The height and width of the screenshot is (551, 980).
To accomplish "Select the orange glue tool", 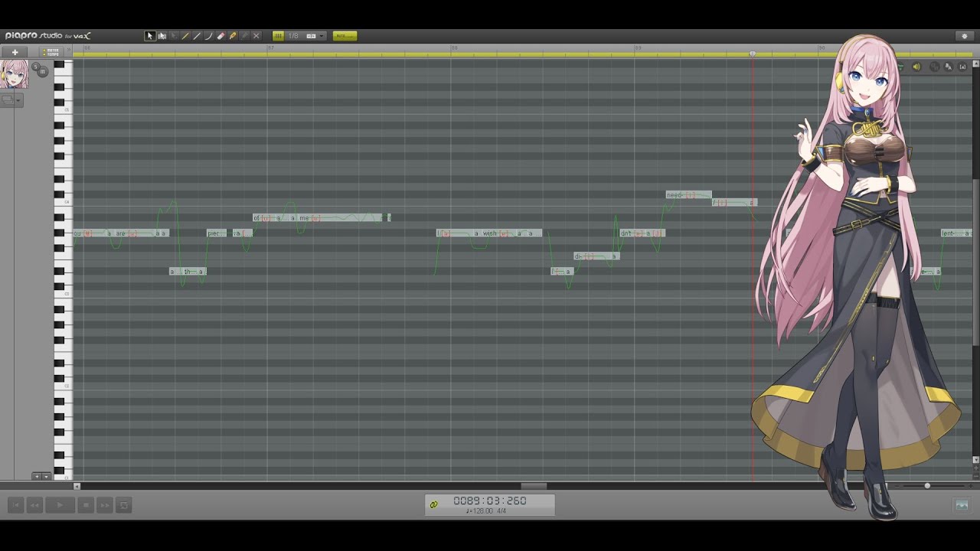I will pyautogui.click(x=233, y=36).
